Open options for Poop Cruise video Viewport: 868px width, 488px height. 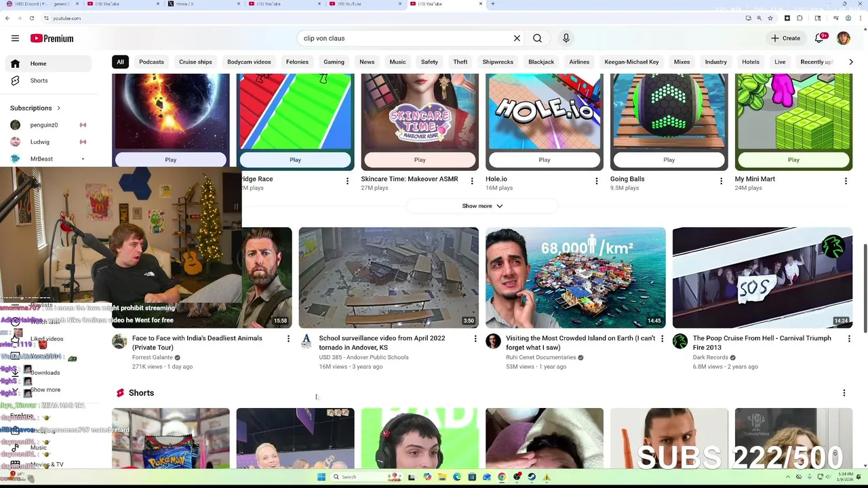tap(848, 338)
